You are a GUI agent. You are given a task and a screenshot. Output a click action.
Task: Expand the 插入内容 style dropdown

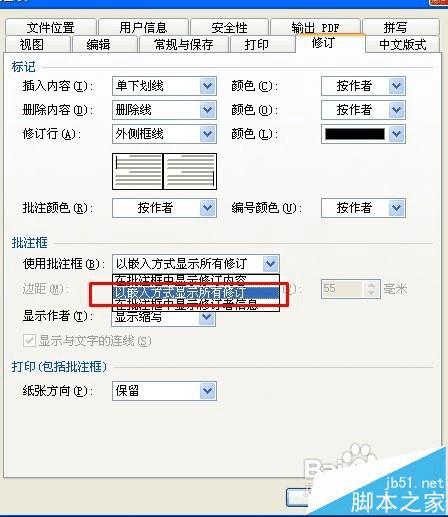click(x=164, y=86)
